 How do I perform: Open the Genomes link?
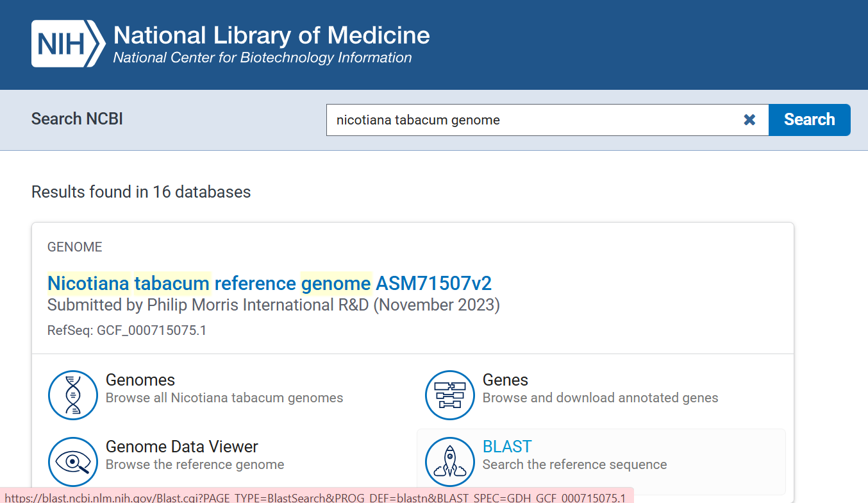[x=140, y=380]
